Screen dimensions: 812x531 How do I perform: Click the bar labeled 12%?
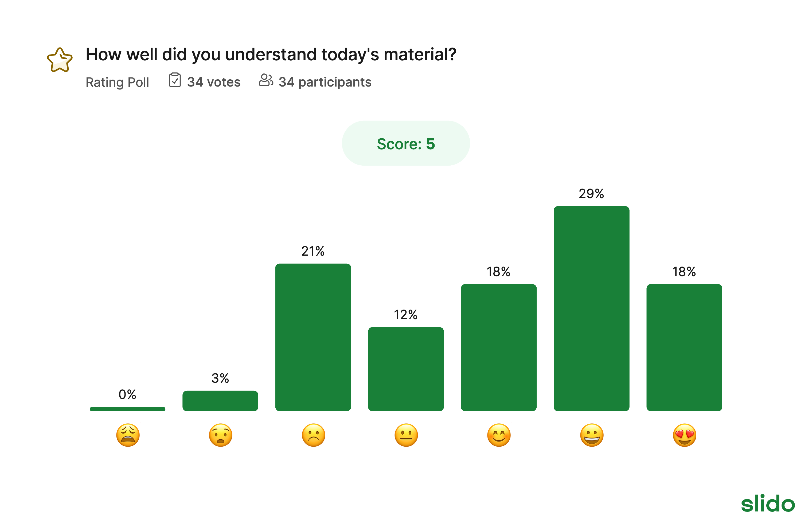(406, 369)
